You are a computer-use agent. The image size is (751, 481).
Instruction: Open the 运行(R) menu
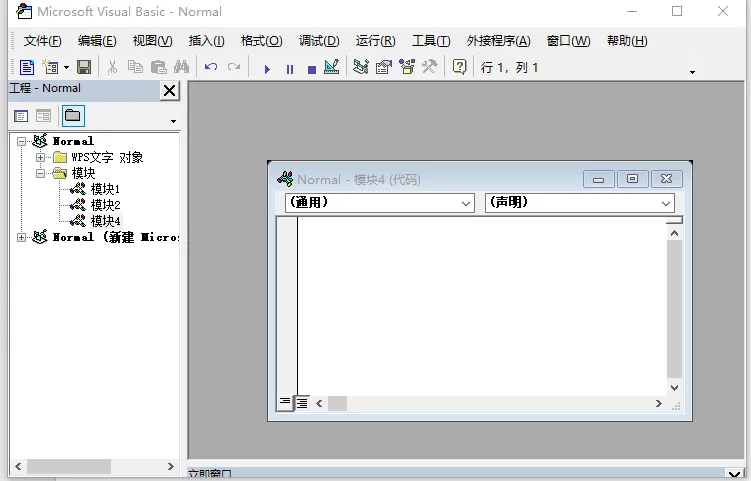[x=376, y=41]
